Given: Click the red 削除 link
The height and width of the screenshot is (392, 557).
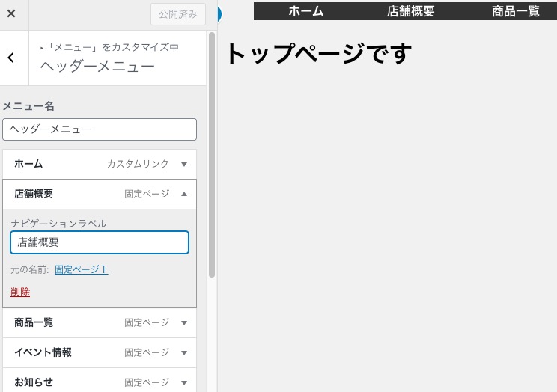Looking at the screenshot, I should (x=20, y=293).
